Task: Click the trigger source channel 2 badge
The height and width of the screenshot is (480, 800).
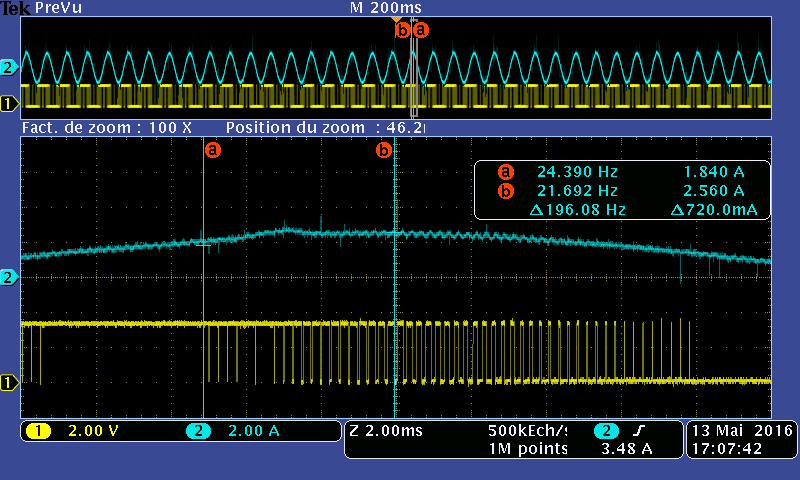Action: 607,432
